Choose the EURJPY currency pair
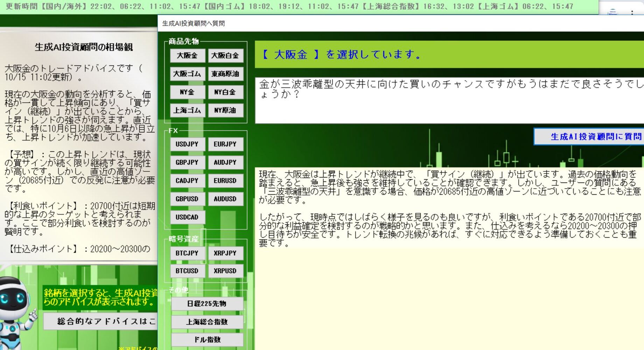Viewport: 644px width, 350px height. 225,144
